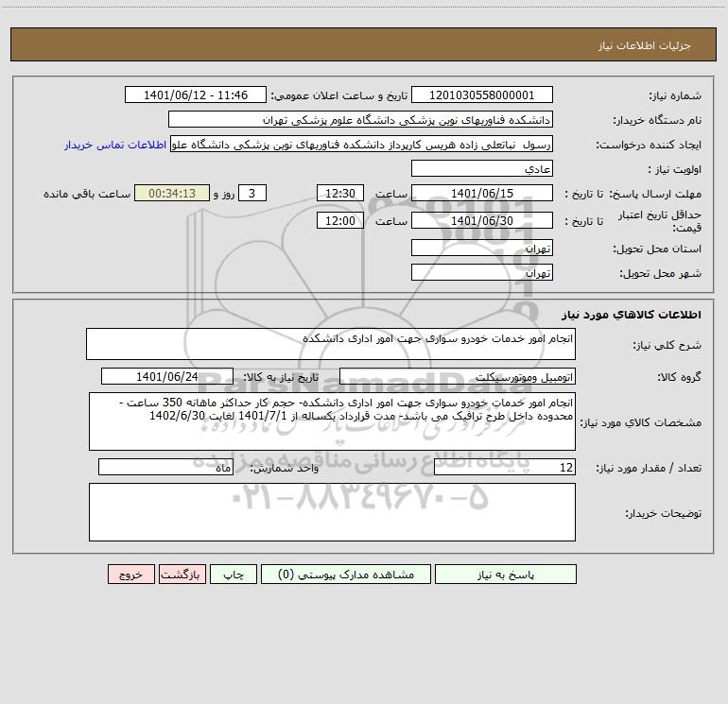Screen dimensions: 728x704
Task: Open مشاهده مدارک پیوستی (0) button
Action: [x=346, y=575]
